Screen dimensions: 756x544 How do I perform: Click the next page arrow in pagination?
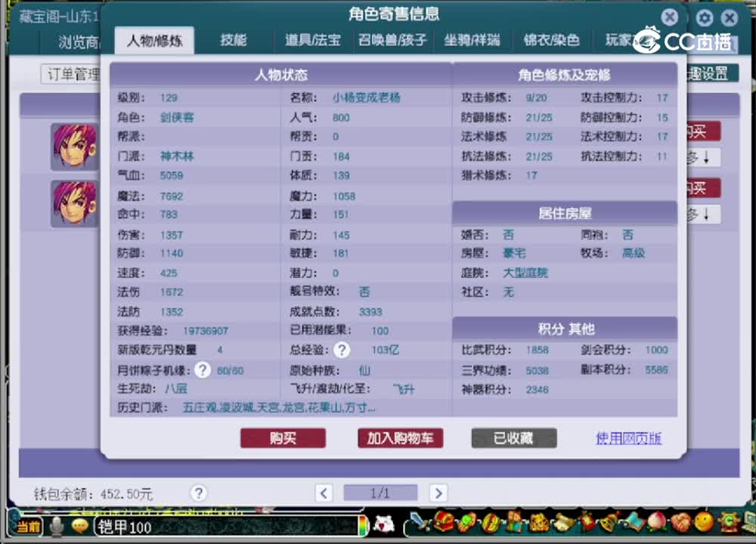click(438, 493)
